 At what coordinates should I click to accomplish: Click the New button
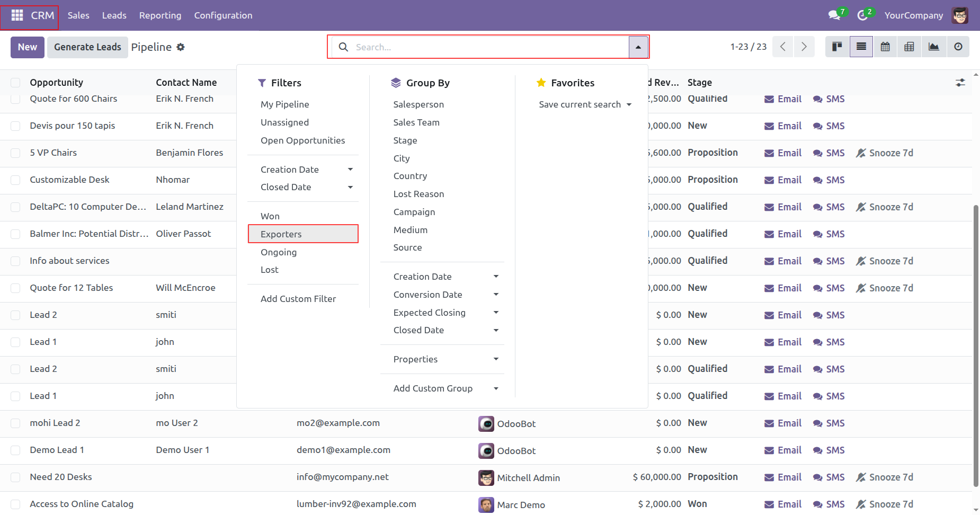click(28, 47)
